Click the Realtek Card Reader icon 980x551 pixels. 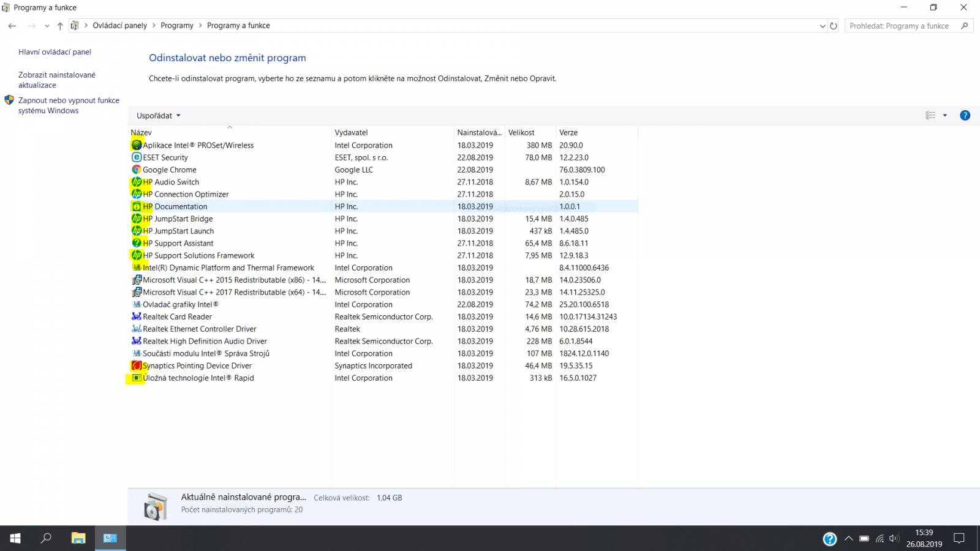(137, 317)
